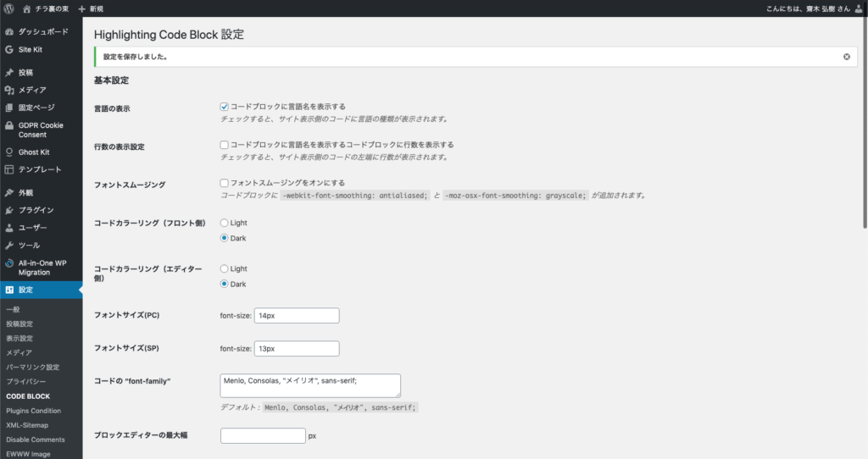The height and width of the screenshot is (459, 868).
Task: Go to プライバシー submenu
Action: [26, 382]
